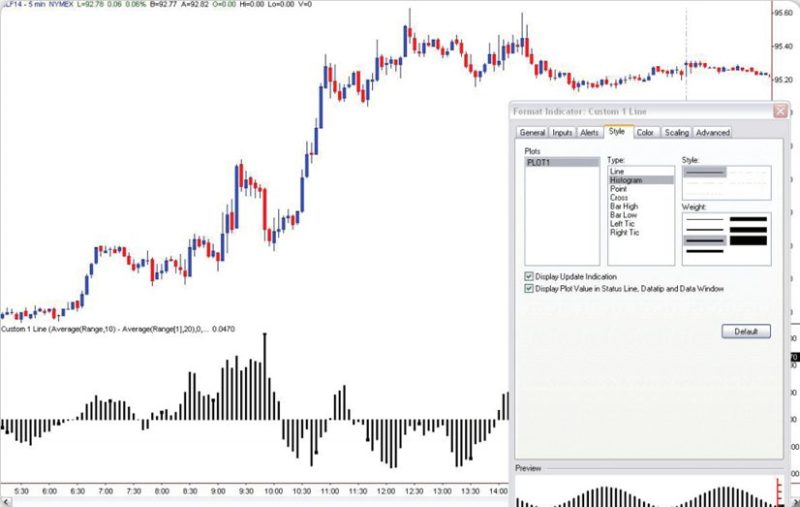The height and width of the screenshot is (507, 800).
Task: Open the Color tab
Action: (645, 133)
